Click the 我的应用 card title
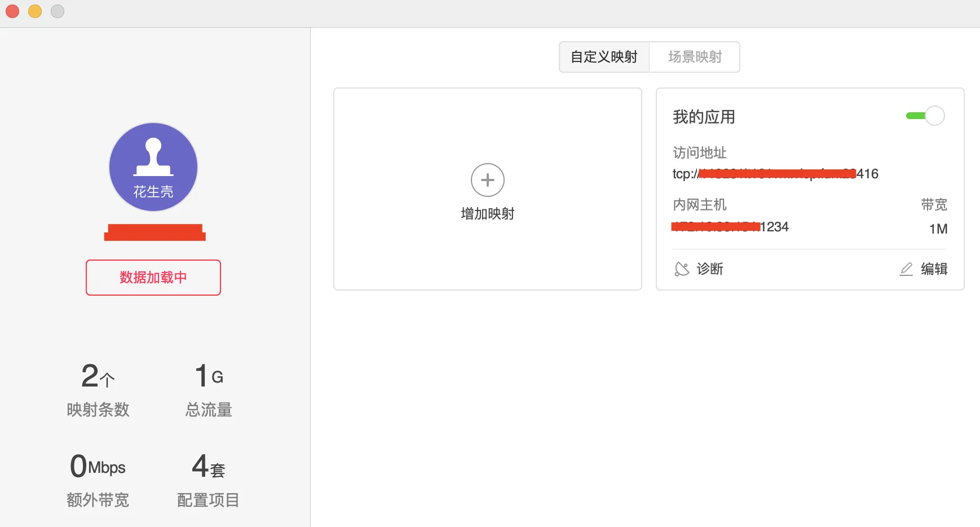980x527 pixels. pos(704,117)
